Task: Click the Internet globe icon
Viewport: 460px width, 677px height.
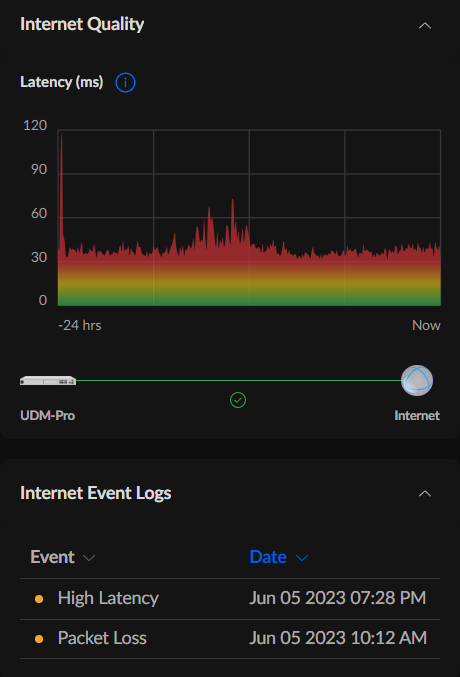Action: click(x=417, y=380)
